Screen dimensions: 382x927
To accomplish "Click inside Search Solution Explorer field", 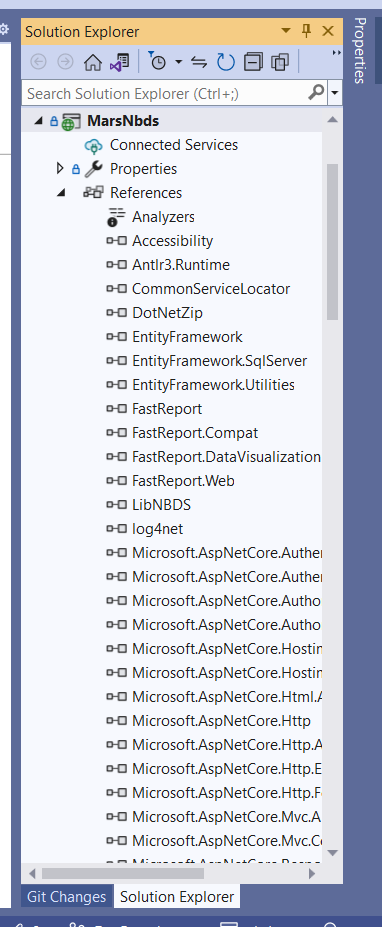I will (164, 93).
